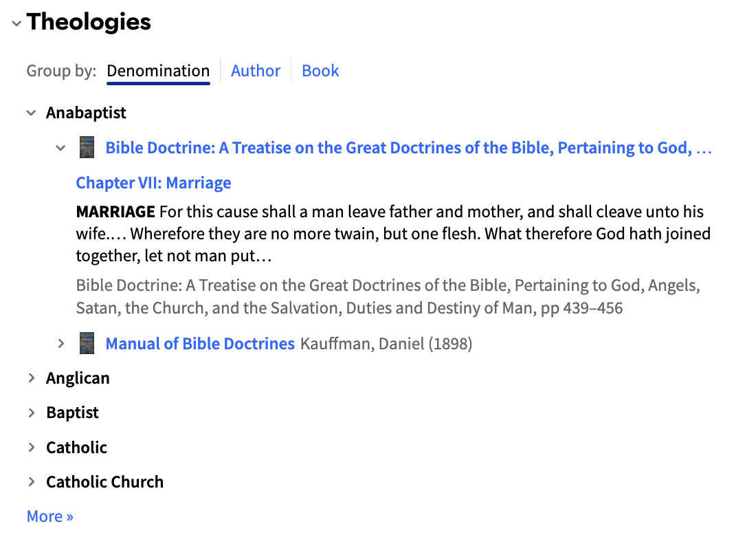The width and height of the screenshot is (756, 546).
Task: Click the Bible Doctrine book cover icon
Action: 87,147
